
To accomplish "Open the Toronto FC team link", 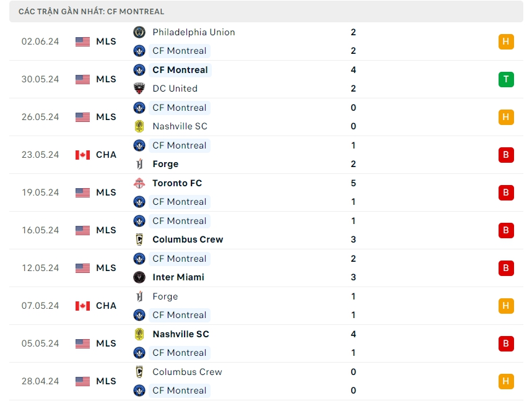I will tap(177, 183).
